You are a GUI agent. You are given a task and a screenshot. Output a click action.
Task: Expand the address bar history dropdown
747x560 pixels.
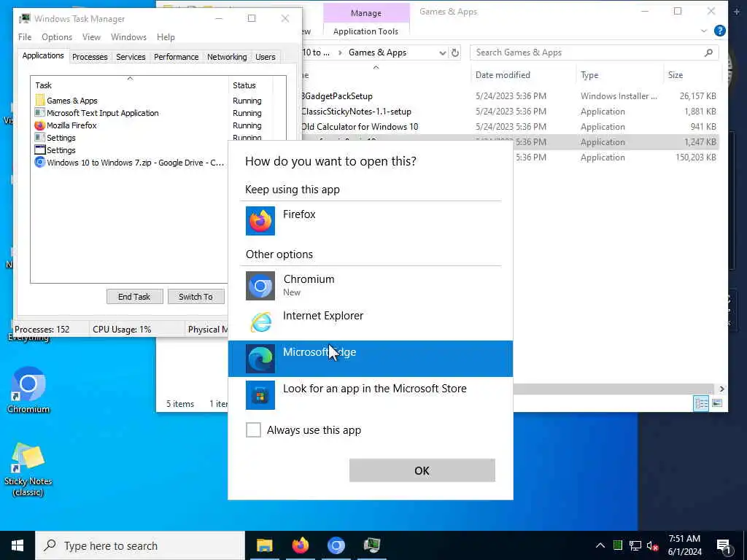pyautogui.click(x=443, y=52)
